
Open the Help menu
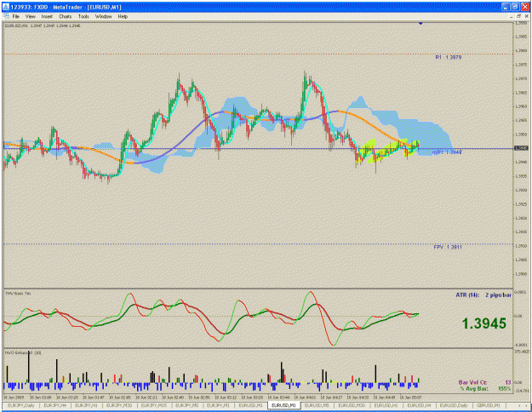coord(123,16)
